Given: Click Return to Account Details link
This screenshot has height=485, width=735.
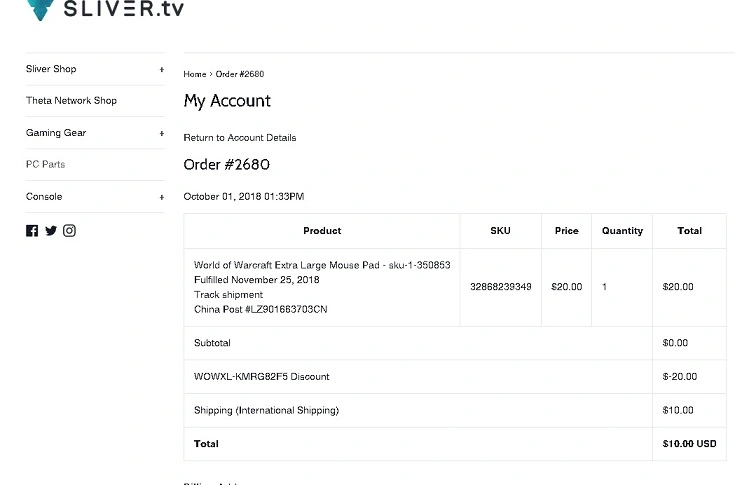Looking at the screenshot, I should point(240,138).
